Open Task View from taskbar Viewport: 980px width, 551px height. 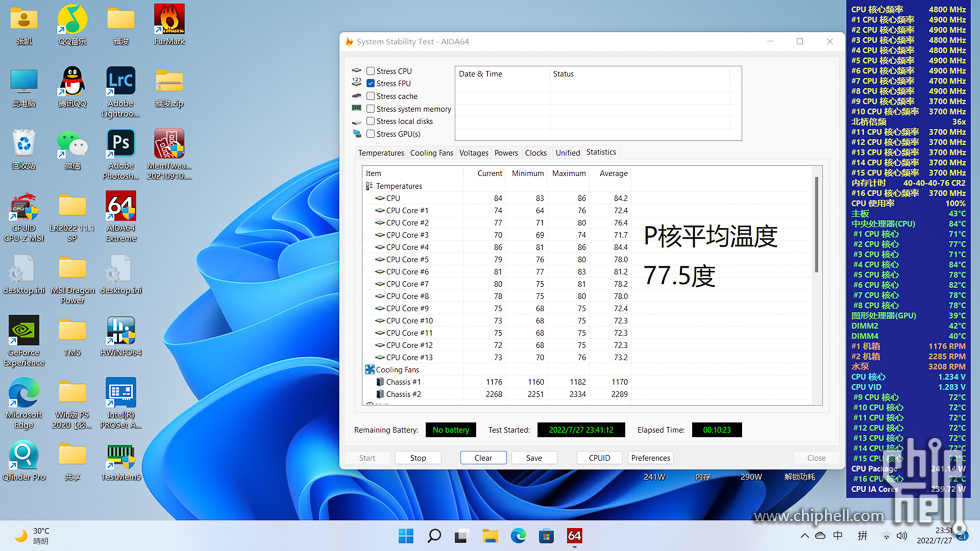[x=462, y=536]
